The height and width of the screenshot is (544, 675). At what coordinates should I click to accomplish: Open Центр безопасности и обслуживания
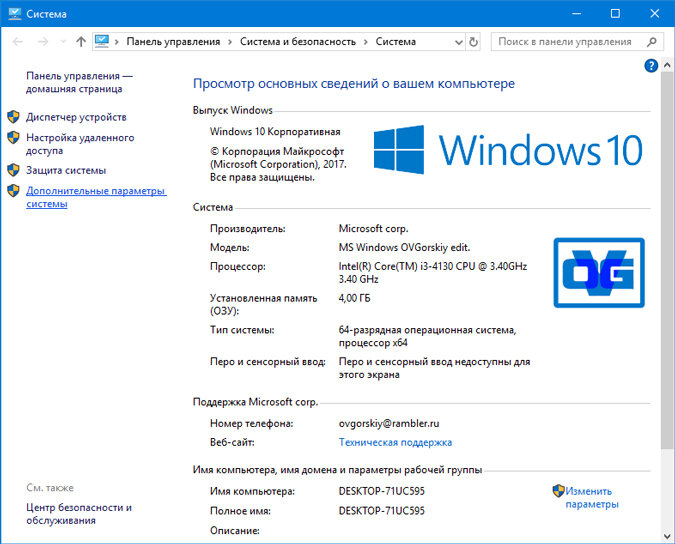pyautogui.click(x=79, y=514)
